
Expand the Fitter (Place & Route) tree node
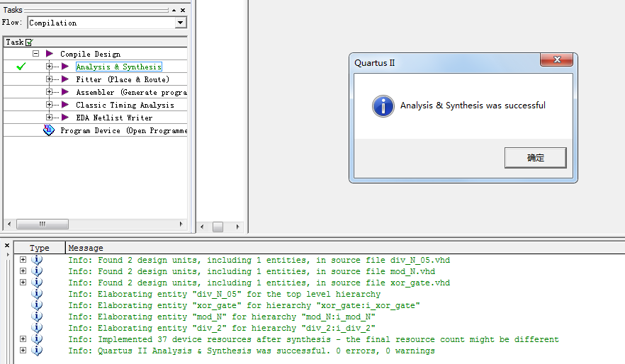click(49, 79)
